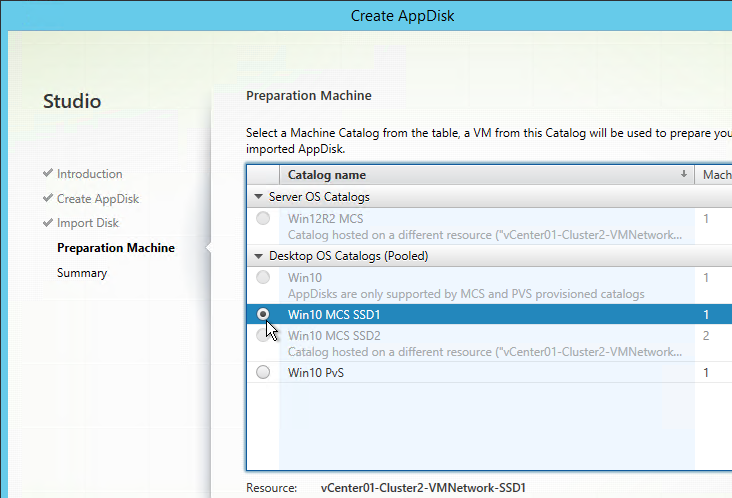The width and height of the screenshot is (732, 498).
Task: Go to the Introduction wizard step
Action: (x=90, y=174)
